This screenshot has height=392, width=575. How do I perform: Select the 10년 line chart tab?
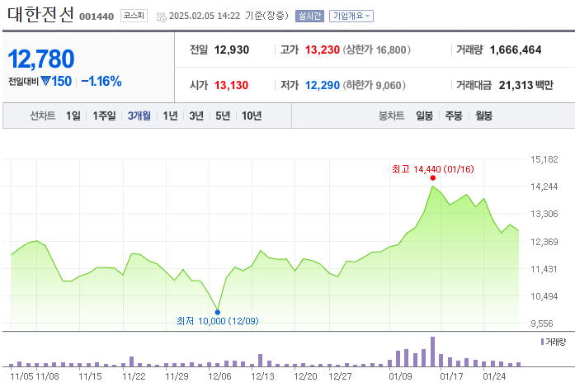[x=252, y=116]
